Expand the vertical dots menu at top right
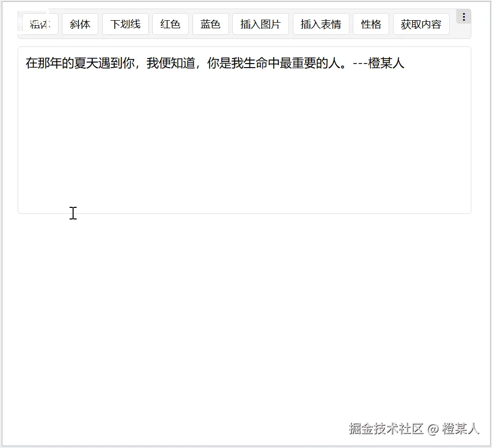This screenshot has width=492, height=448. (463, 16)
